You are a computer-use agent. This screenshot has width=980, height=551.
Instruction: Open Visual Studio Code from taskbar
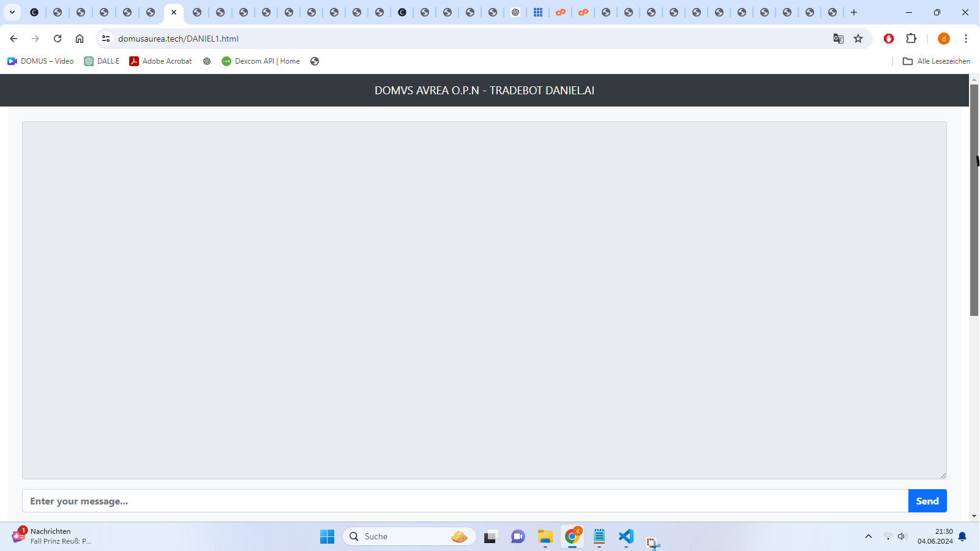click(626, 537)
